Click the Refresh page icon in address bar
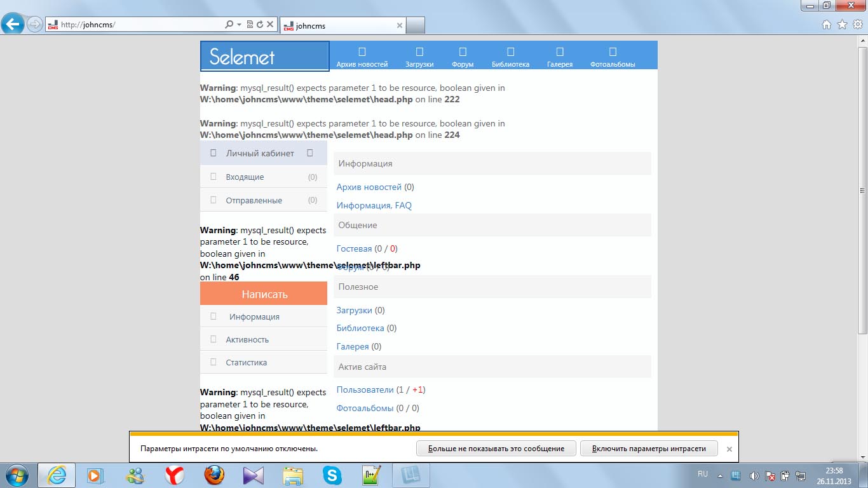The image size is (868, 488). point(260,25)
